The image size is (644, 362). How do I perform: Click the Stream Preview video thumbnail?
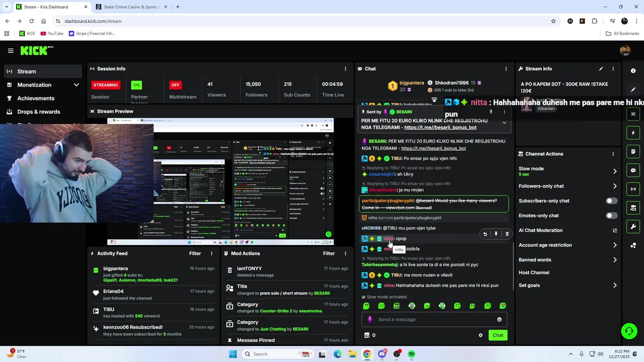[220, 182]
